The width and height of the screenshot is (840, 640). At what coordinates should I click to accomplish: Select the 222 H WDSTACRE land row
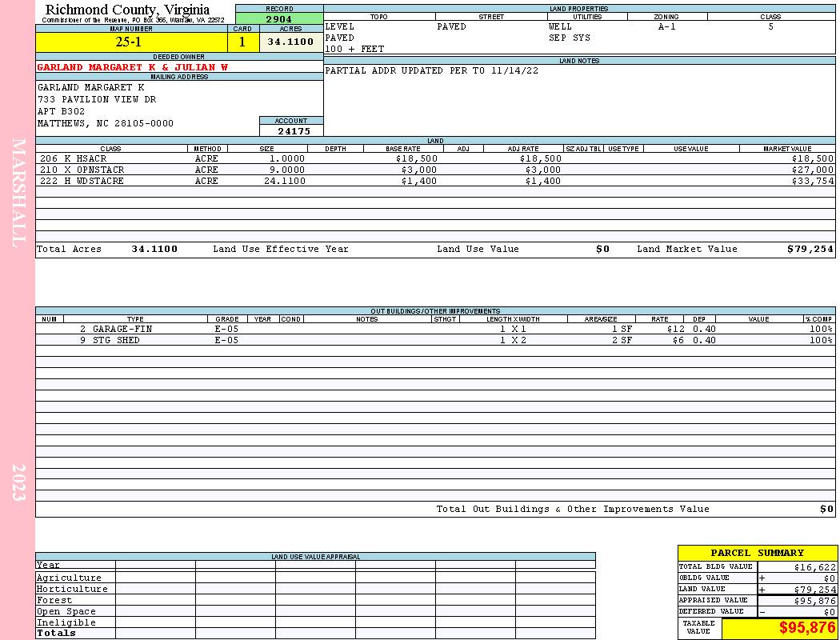point(435,181)
